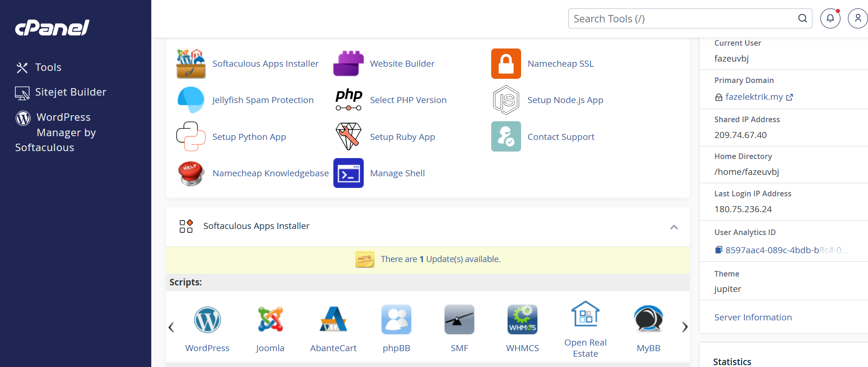Open the Namecheap SSL padlock icon
This screenshot has width=868, height=367.
click(506, 63)
